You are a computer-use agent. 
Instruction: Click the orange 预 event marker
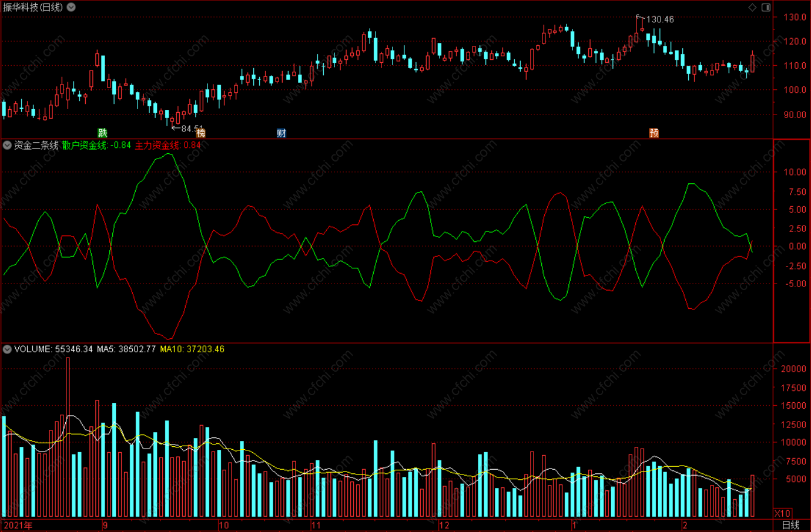pyautogui.click(x=654, y=133)
